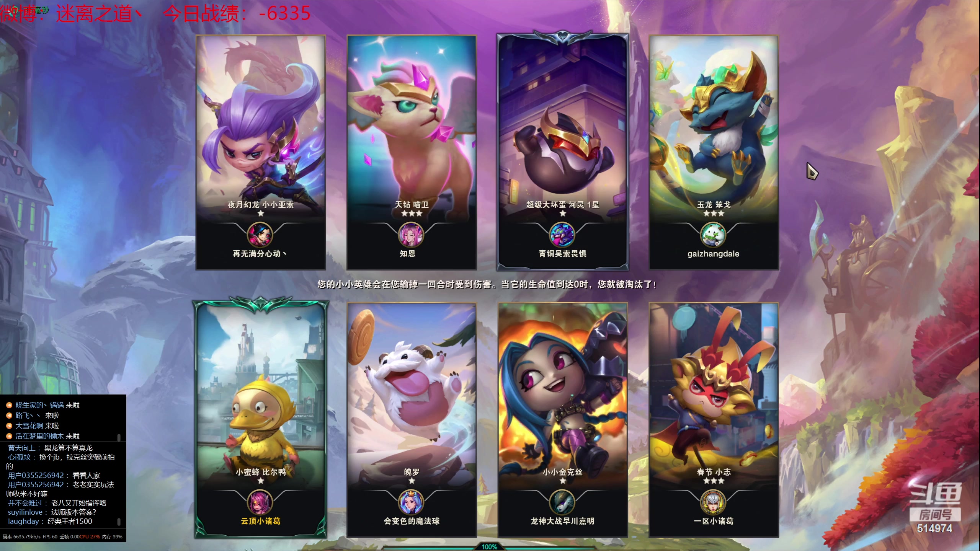Click the avatar icon of 龙神大战早川嘉明
Viewport: 980px width, 551px height.
[562, 502]
